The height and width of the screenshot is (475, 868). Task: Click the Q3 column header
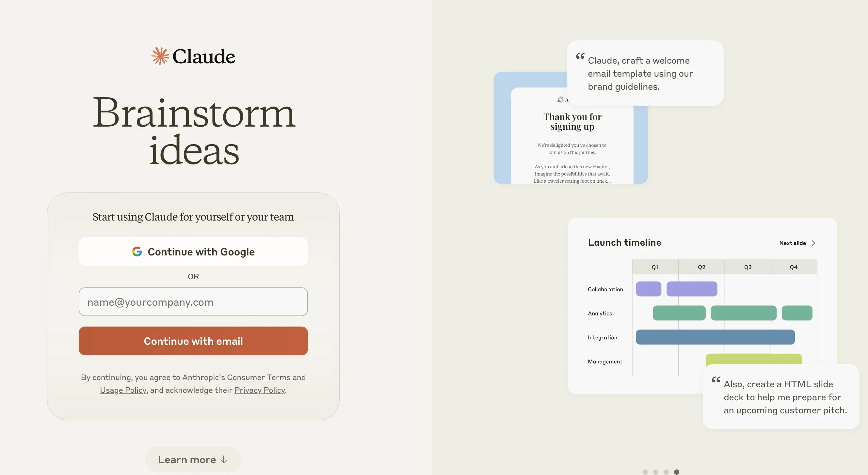coord(748,267)
